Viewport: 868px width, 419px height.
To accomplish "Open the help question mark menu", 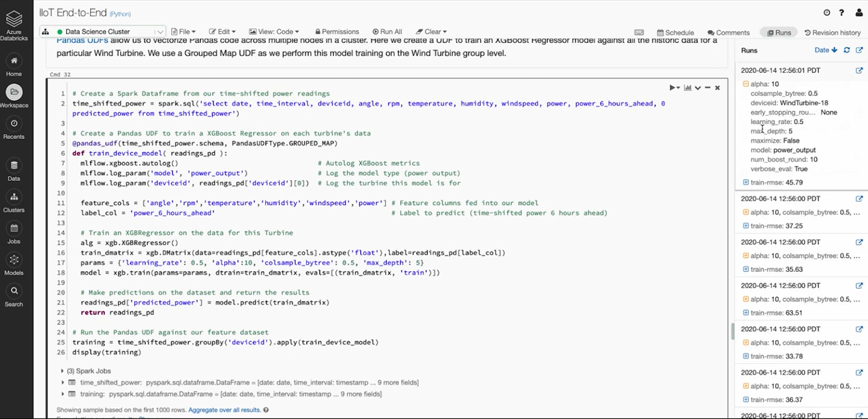I will 843,12.
